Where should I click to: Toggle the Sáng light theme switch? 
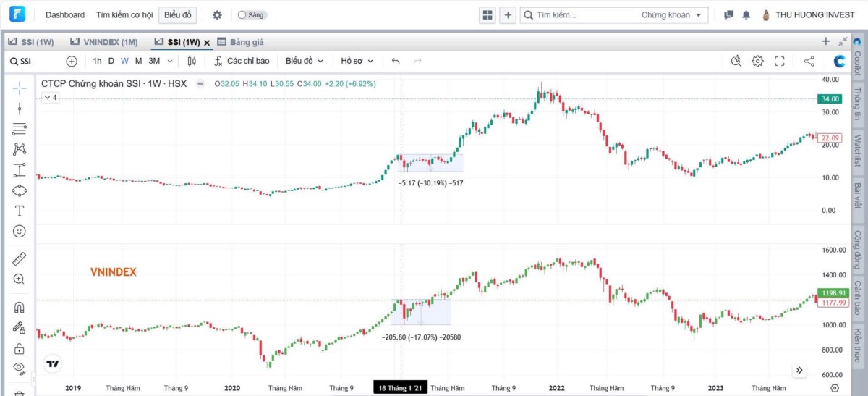pyautogui.click(x=251, y=14)
